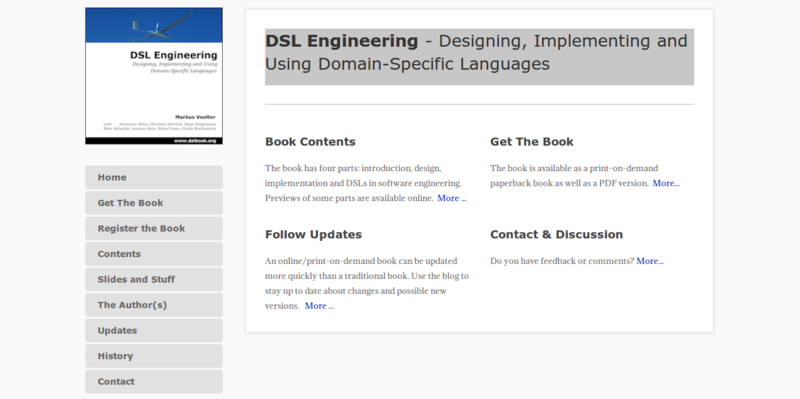Click the 'The book has four parts' paragraph
This screenshot has width=800, height=399.
(x=365, y=183)
